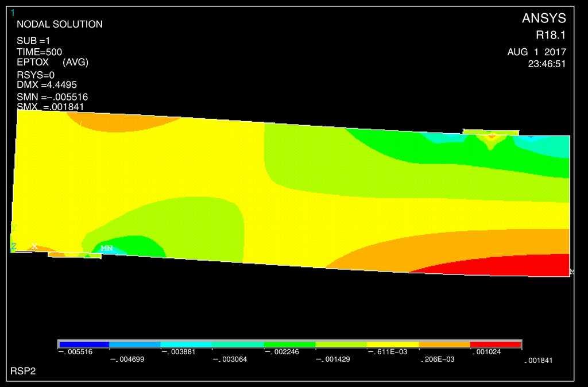Click the MN minimum strain marker

(x=107, y=248)
